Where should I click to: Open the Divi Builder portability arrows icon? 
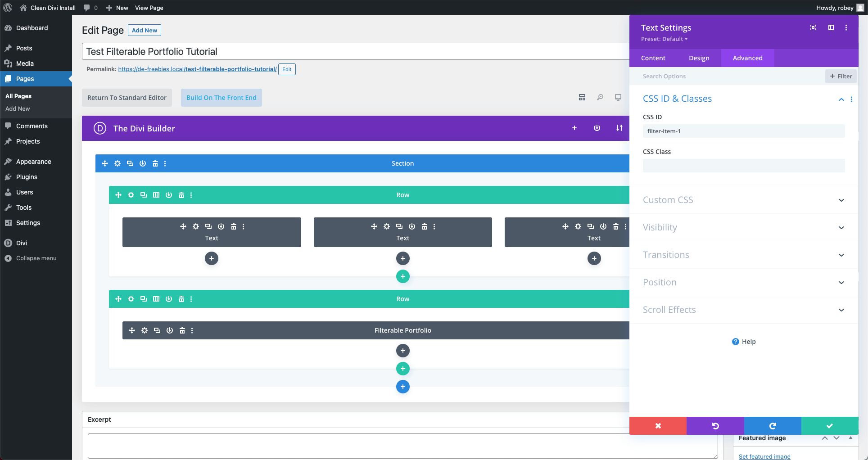(x=619, y=128)
